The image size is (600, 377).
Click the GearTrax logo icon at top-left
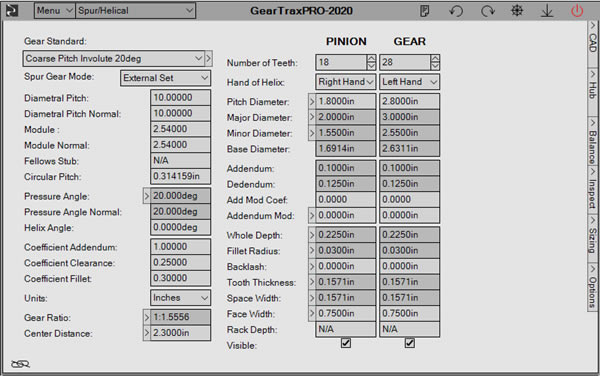pyautogui.click(x=12, y=11)
